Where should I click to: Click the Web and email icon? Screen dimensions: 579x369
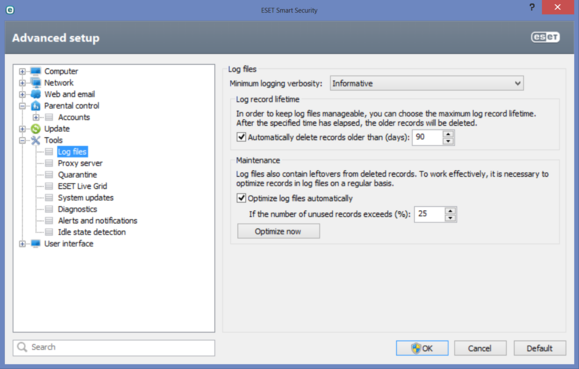(x=35, y=94)
